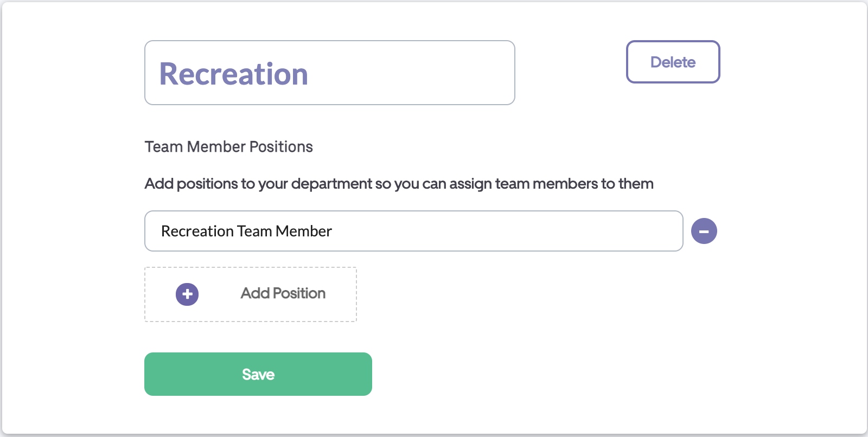Click the purple plus icon
Image resolution: width=868 pixels, height=437 pixels.
(x=187, y=294)
